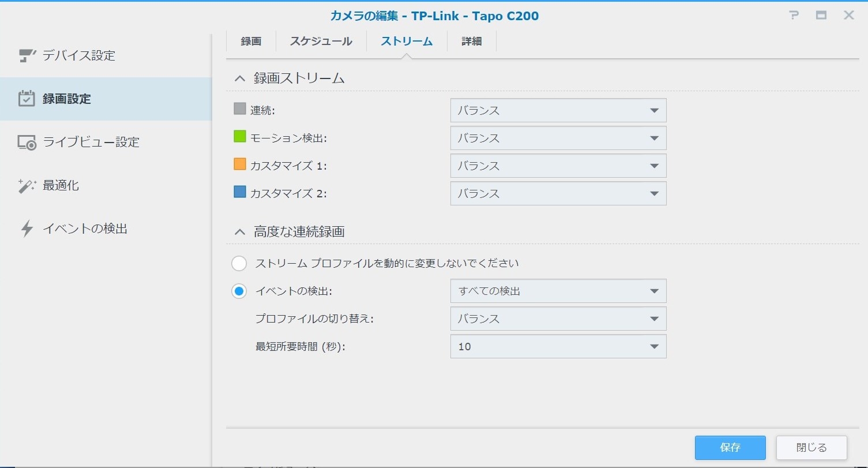Click the 閉じる button
The image size is (868, 468).
pyautogui.click(x=811, y=448)
